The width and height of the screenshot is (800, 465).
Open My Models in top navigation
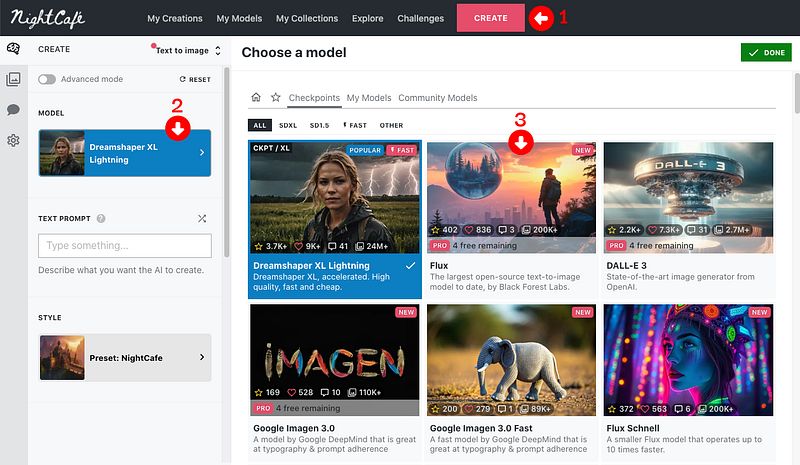[x=239, y=18]
